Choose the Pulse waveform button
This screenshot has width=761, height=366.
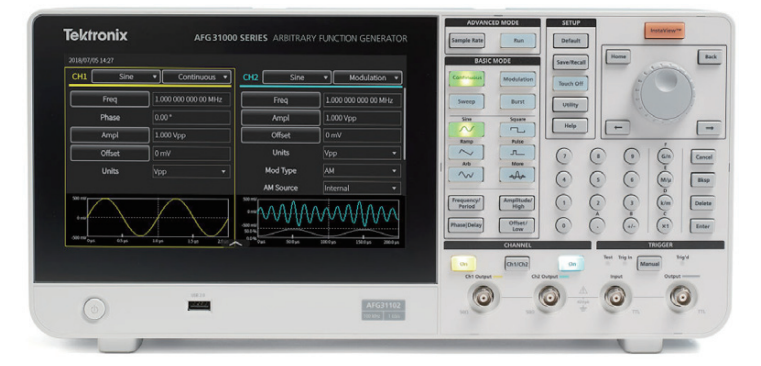517,152
